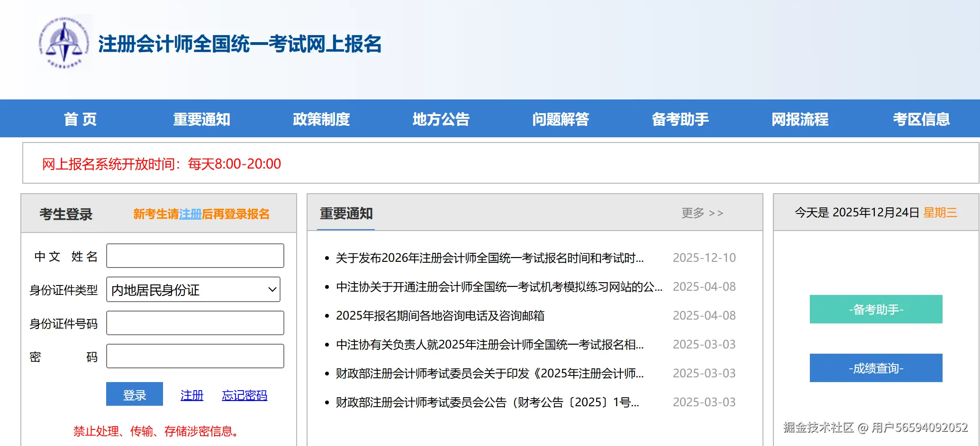Click the blue -成绩查询- button
Viewport: 980px width, 446px height.
[x=875, y=368]
